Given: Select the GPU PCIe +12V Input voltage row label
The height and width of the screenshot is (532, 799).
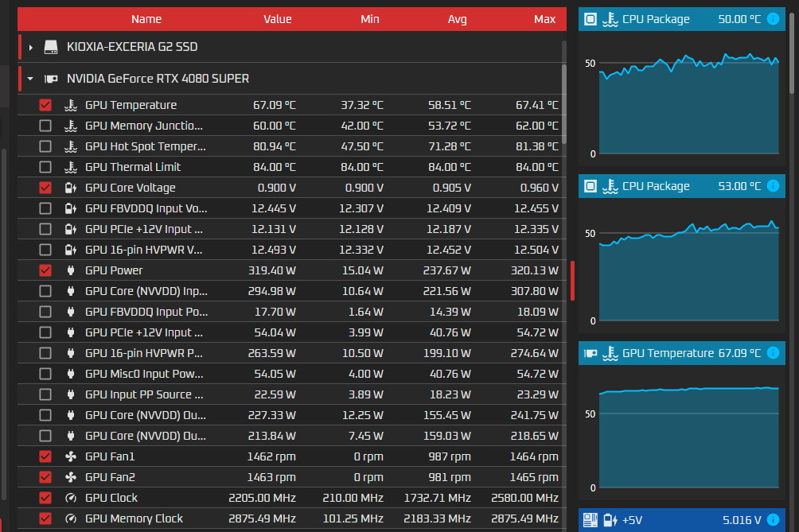Looking at the screenshot, I should point(144,229).
